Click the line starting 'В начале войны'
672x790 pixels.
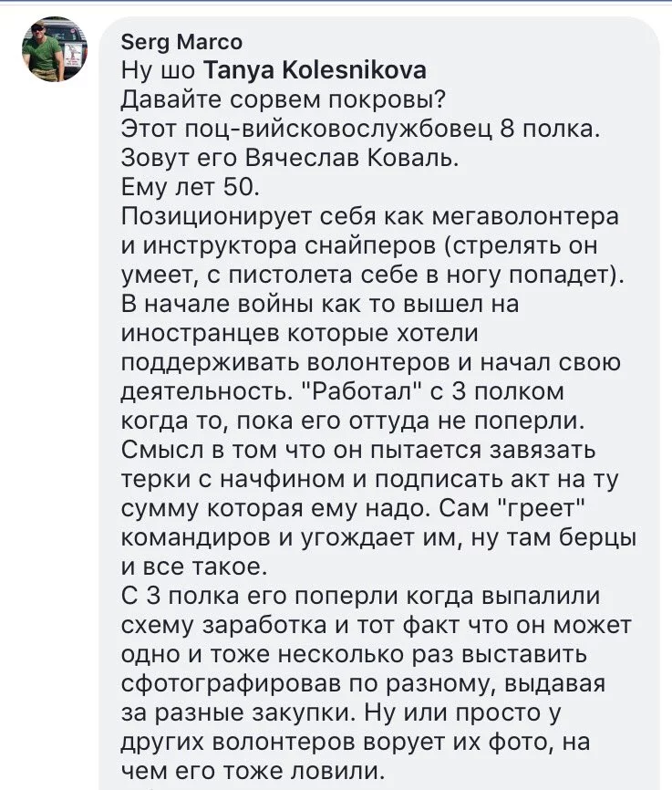[x=320, y=305]
